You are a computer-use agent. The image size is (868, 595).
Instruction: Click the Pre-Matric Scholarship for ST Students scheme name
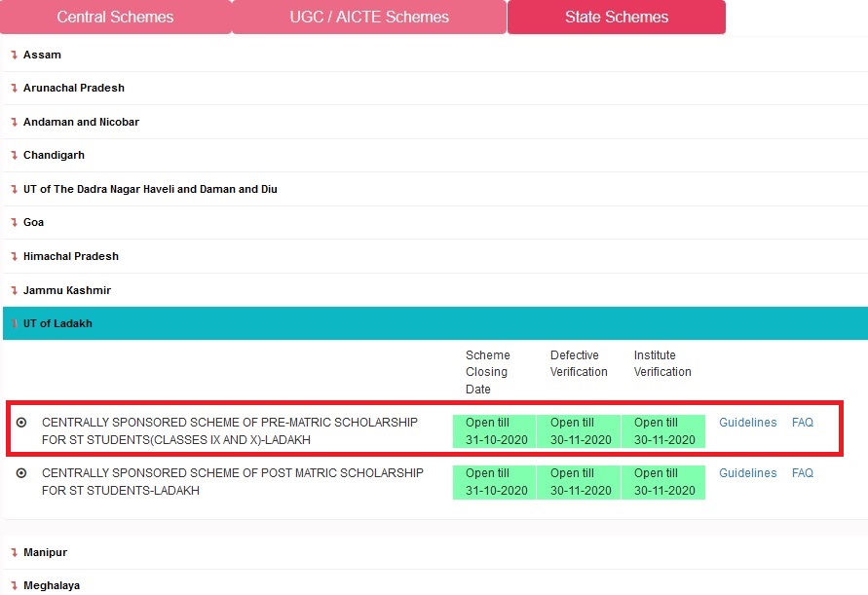[230, 431]
